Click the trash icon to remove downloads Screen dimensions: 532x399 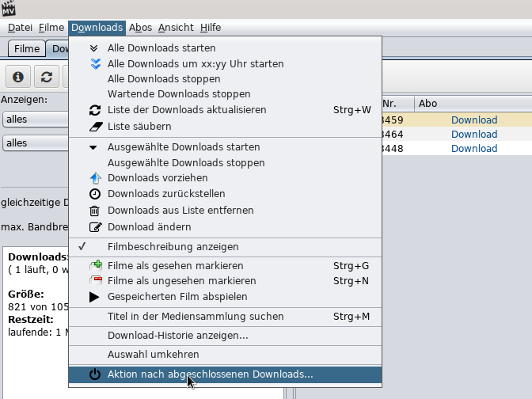tap(95, 211)
